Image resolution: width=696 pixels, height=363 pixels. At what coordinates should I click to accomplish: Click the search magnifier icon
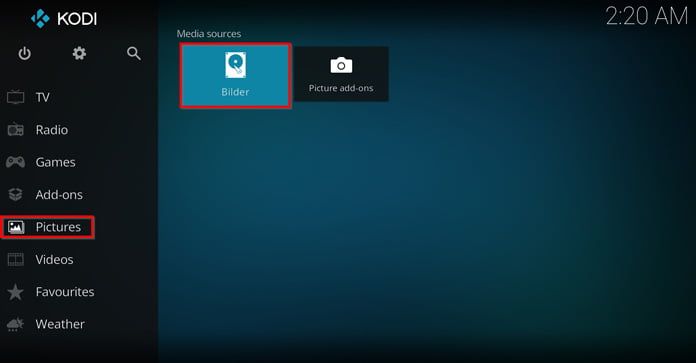(134, 54)
